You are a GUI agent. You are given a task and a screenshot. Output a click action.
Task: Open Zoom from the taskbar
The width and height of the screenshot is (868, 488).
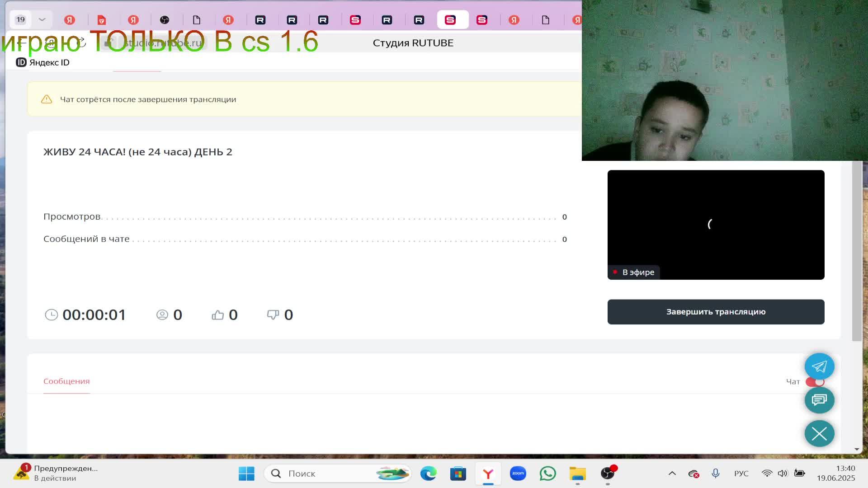[x=518, y=474]
